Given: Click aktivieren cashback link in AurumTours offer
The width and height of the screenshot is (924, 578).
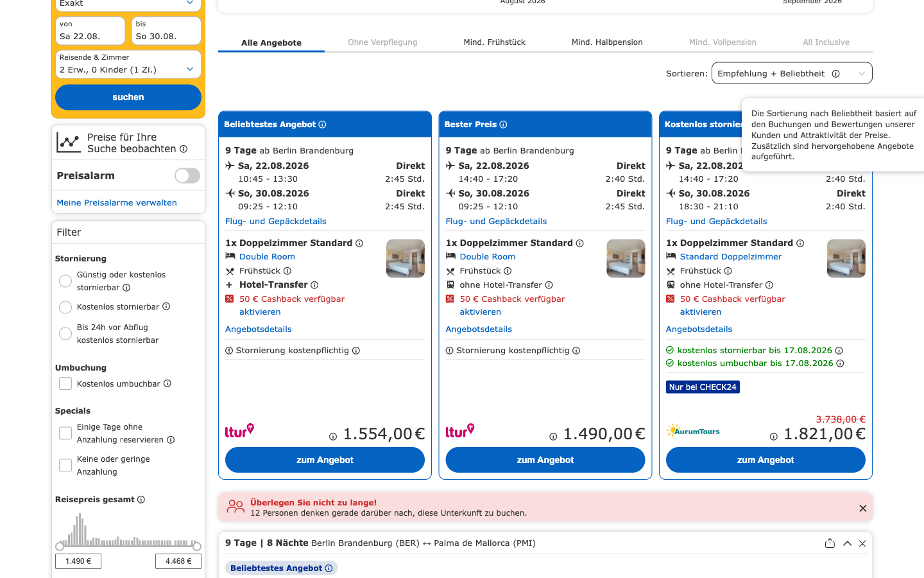Looking at the screenshot, I should pos(701,312).
